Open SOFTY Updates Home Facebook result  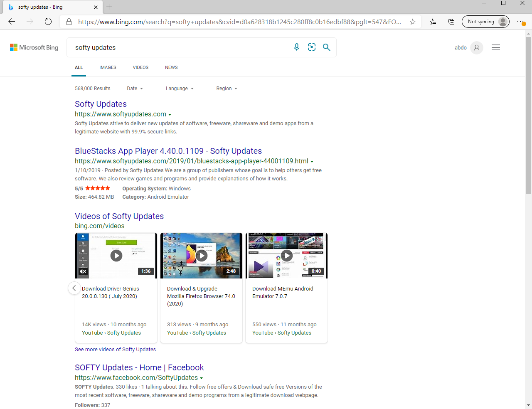pyautogui.click(x=139, y=367)
